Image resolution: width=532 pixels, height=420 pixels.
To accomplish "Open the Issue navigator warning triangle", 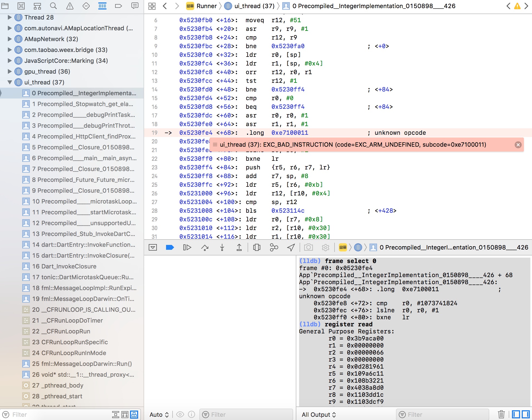I will pyautogui.click(x=70, y=6).
